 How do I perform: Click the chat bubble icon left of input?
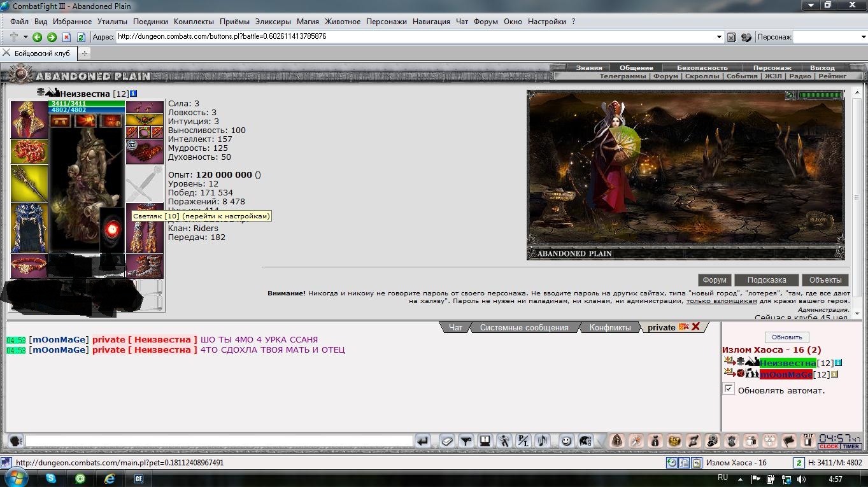[16, 441]
